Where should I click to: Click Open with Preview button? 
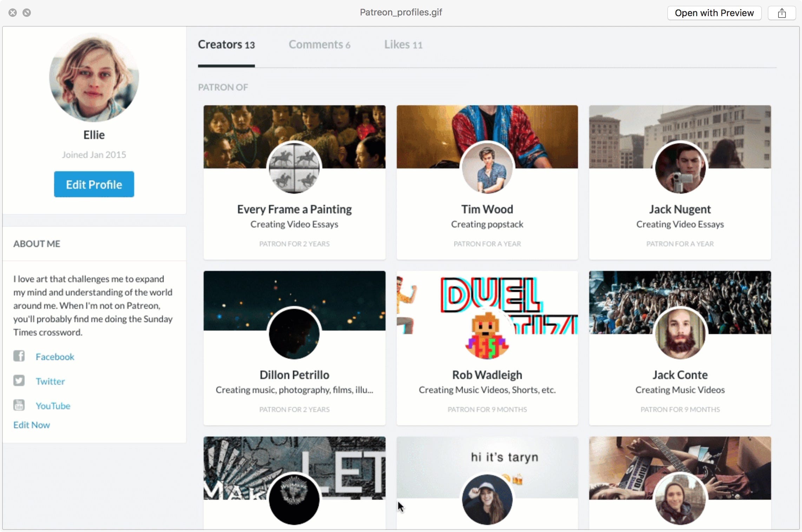pyautogui.click(x=714, y=13)
